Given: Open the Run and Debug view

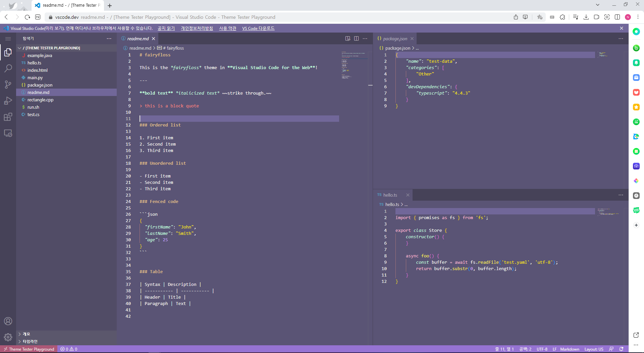Looking at the screenshot, I should click(8, 101).
